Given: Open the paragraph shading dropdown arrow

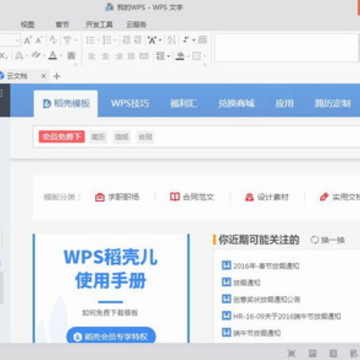Looking at the screenshot, I should (188, 56).
